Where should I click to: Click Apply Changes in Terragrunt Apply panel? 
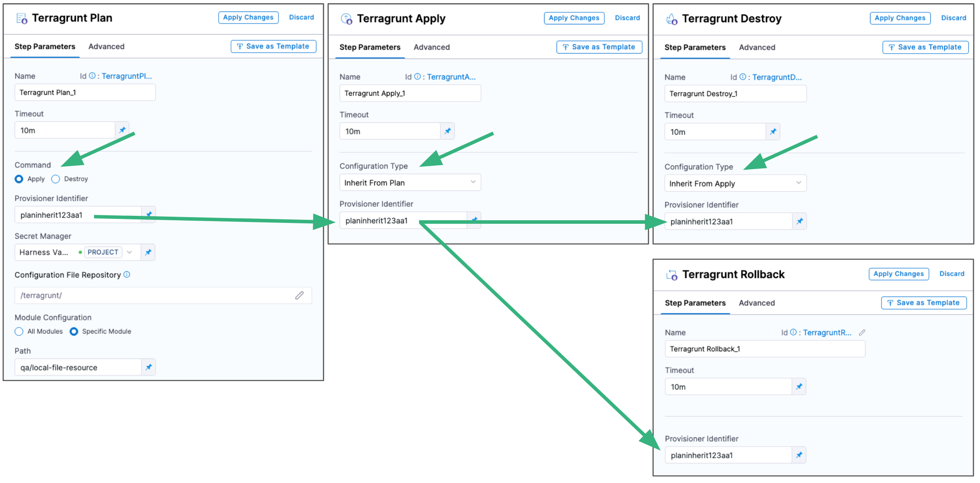point(574,18)
